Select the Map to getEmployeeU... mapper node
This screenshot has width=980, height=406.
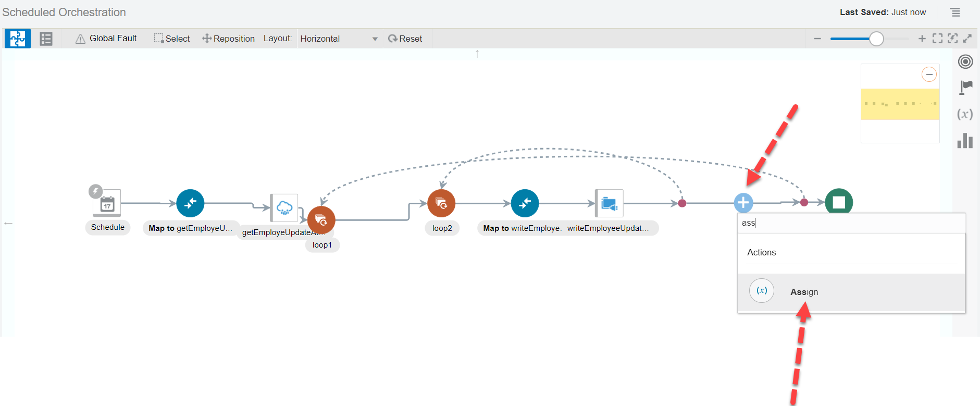pyautogui.click(x=190, y=203)
